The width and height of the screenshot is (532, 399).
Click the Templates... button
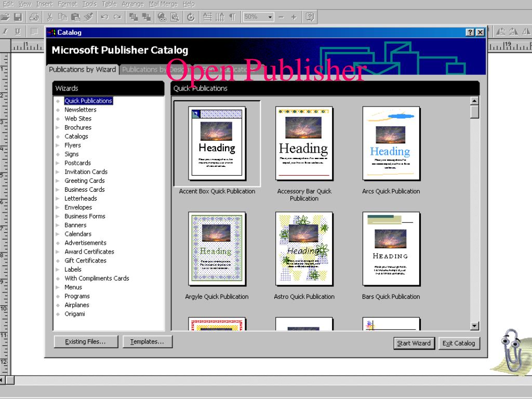147,342
